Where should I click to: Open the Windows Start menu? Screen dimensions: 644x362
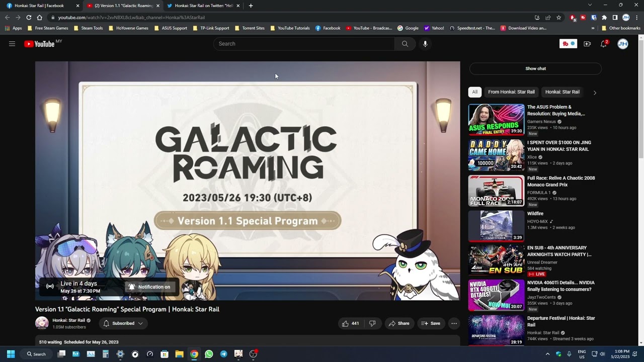11,354
